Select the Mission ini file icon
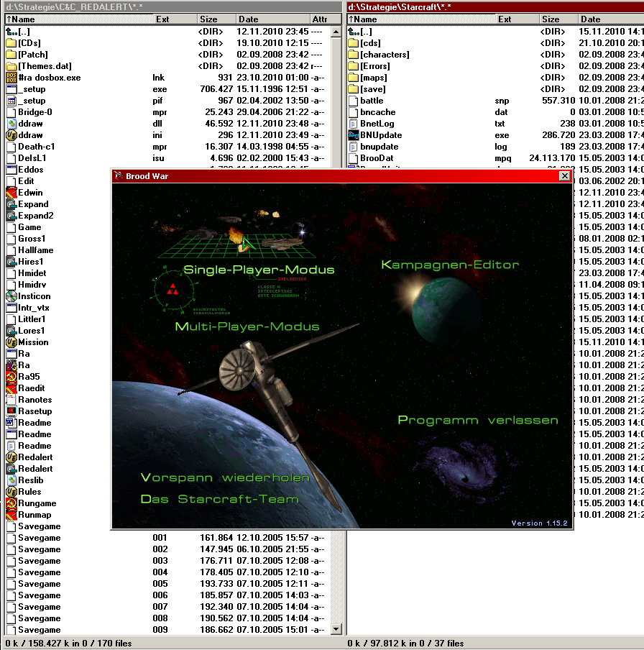This screenshot has height=650, width=644. click(11, 342)
